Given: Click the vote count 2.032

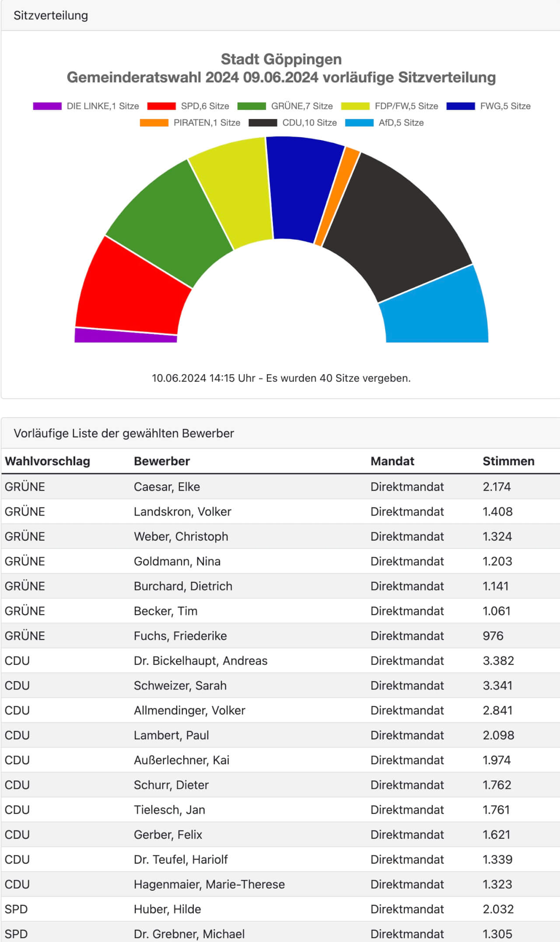Looking at the screenshot, I should pos(498,909).
